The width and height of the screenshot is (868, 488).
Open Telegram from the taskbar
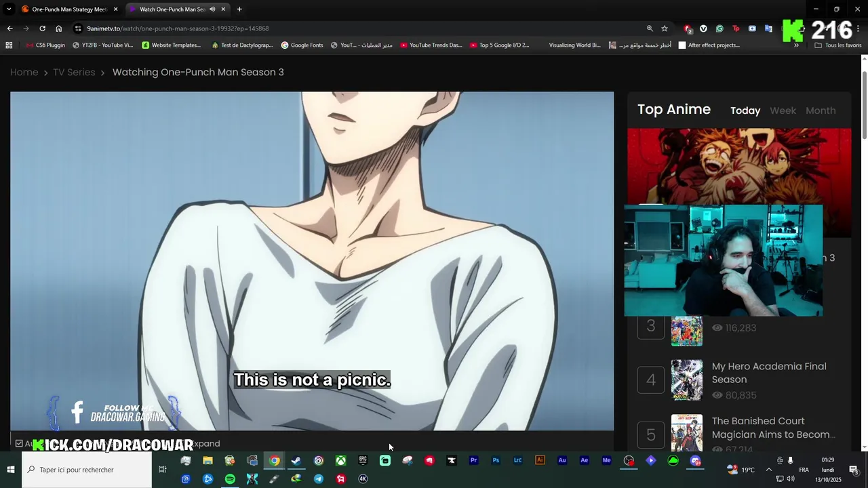[x=319, y=479]
